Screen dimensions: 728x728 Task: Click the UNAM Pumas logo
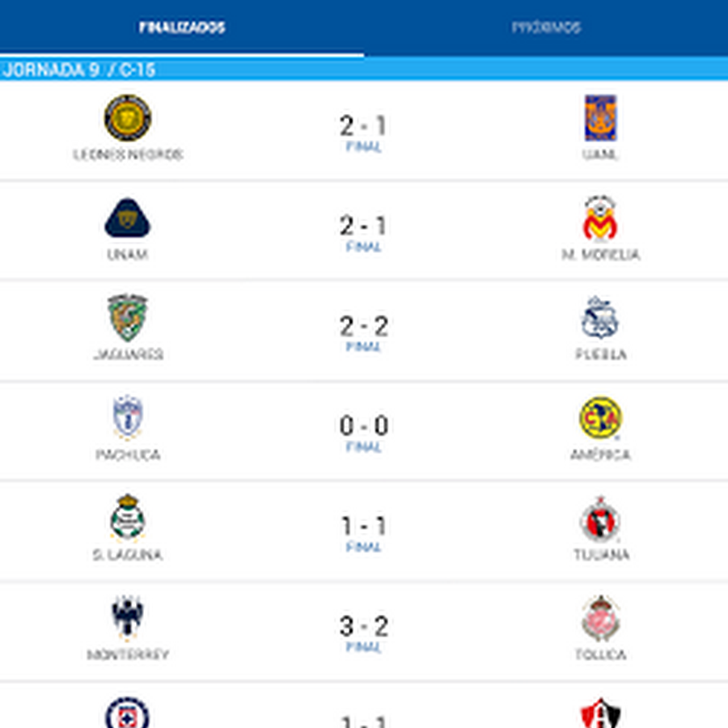click(x=128, y=218)
